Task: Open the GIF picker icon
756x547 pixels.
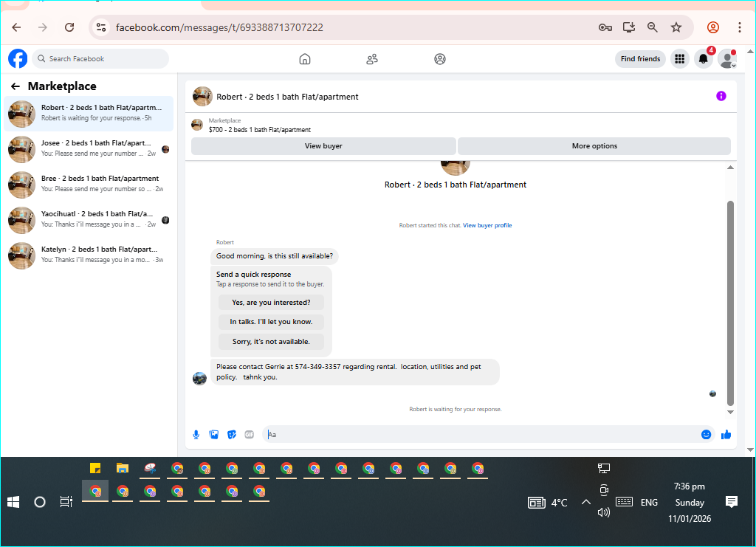Action: coord(250,435)
